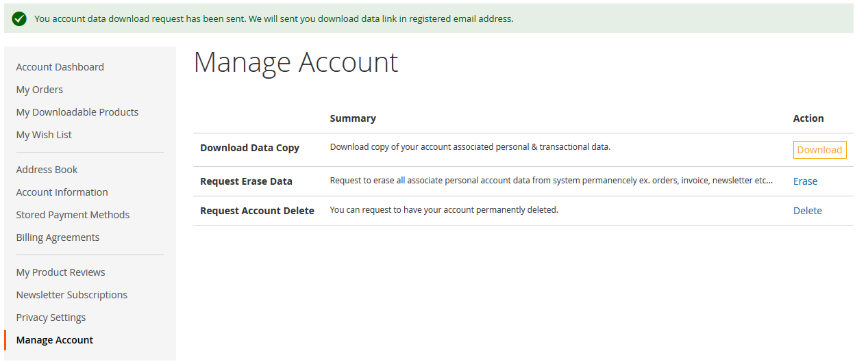This screenshot has width=868, height=364.
Task: Click the Request Erase Data row label
Action: click(x=246, y=181)
